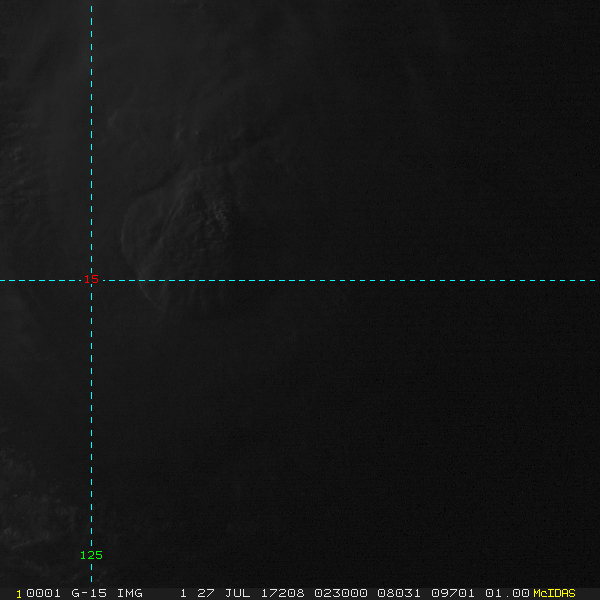Viewport: 600px width, 600px height.
Task: Click the 08031 value in the footer
Action: click(x=398, y=593)
